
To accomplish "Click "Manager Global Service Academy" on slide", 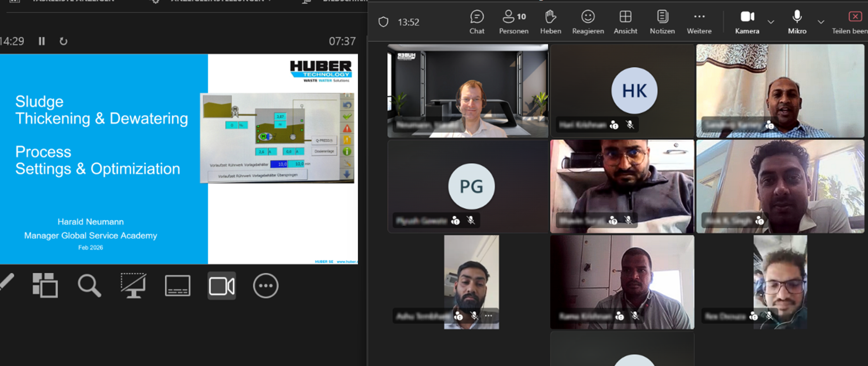I will pyautogui.click(x=91, y=236).
